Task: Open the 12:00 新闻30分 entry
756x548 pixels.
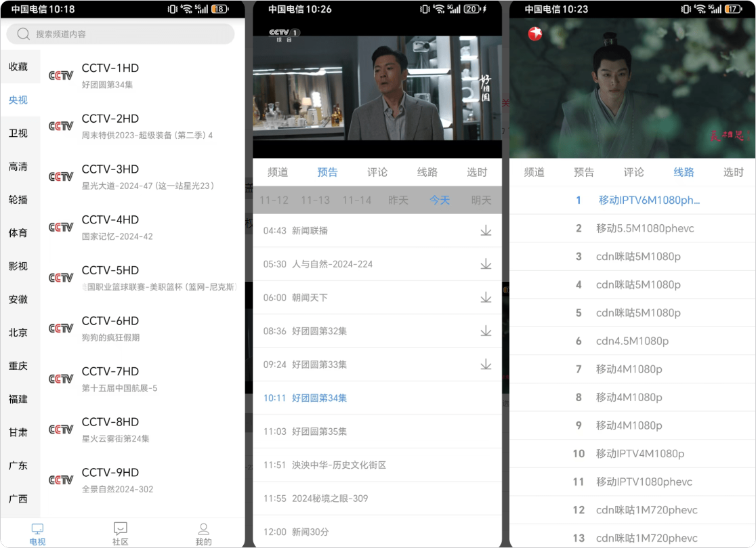Action: click(377, 532)
